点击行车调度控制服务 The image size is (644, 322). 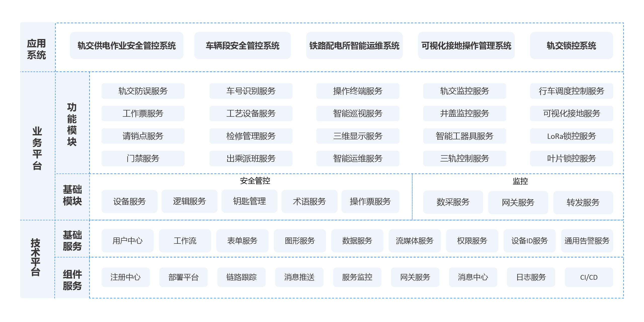tap(571, 91)
